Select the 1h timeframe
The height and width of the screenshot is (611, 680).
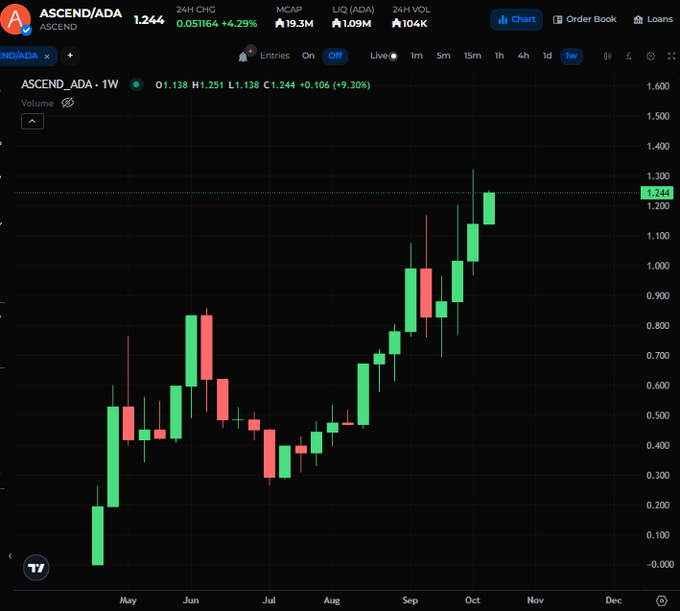coord(499,56)
